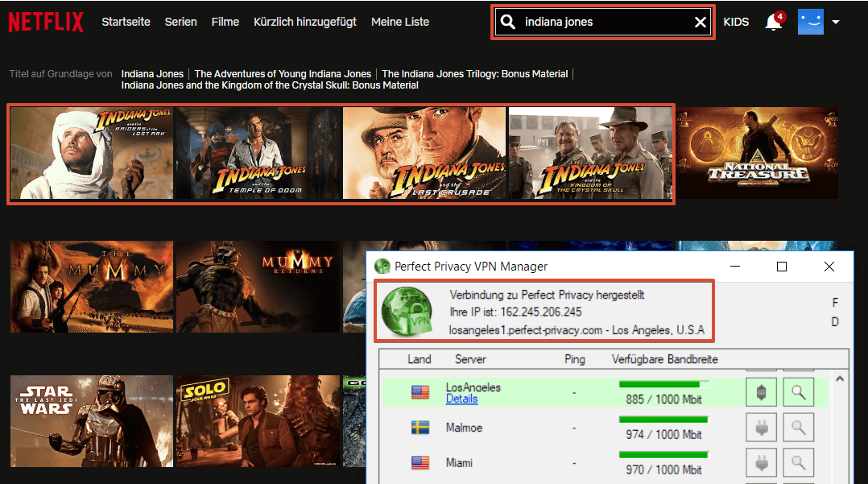Expand the profile dropdown arrow

coord(836,23)
